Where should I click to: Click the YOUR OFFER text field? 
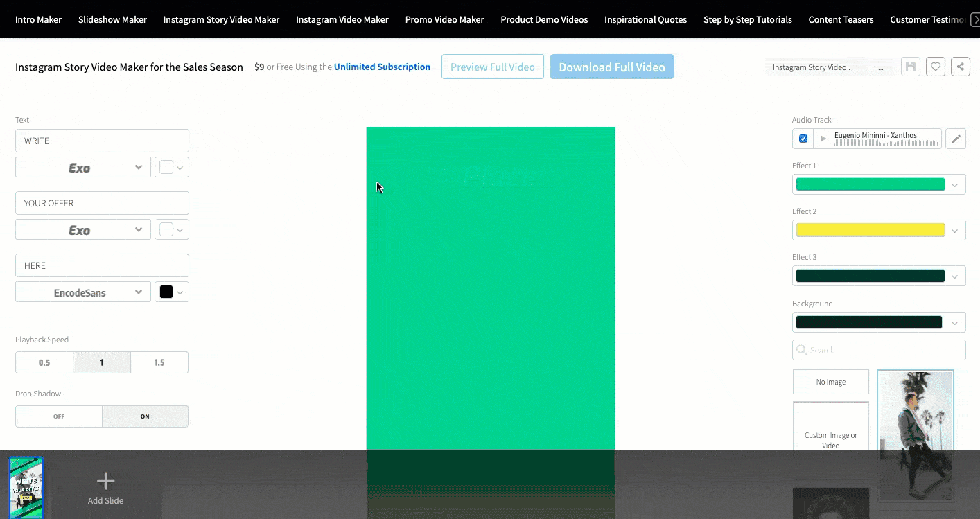102,203
